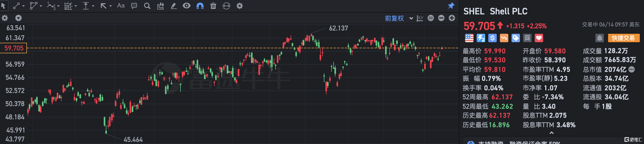Screen dimensions: 644x144
Task: Click the orange 快捷交易 quick trade button
Action: tap(624, 38)
